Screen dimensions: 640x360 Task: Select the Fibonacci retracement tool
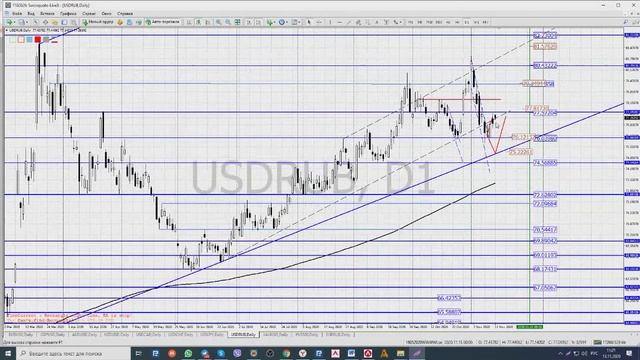[367, 22]
